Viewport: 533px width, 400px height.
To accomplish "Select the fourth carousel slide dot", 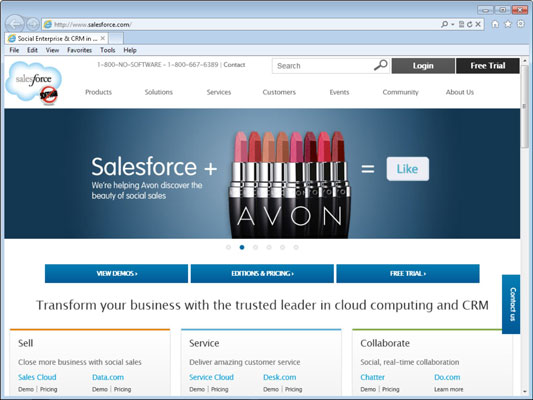I will 269,247.
